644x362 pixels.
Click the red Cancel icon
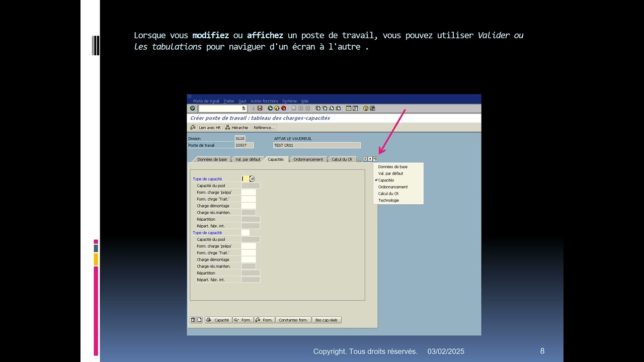284,108
